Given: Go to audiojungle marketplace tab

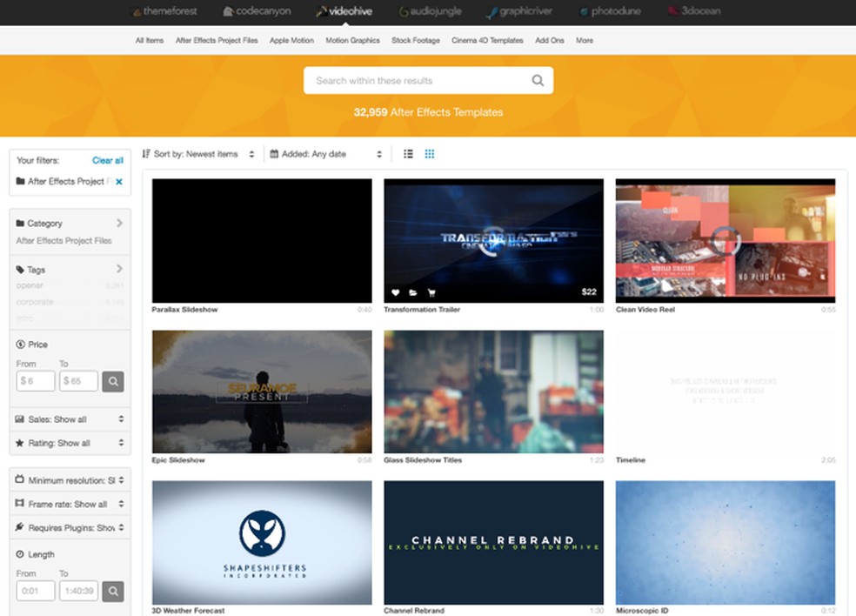Looking at the screenshot, I should (x=431, y=12).
